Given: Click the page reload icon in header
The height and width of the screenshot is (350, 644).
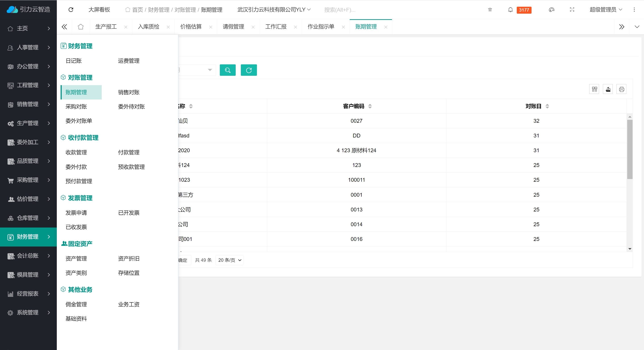Looking at the screenshot, I should pos(71,10).
